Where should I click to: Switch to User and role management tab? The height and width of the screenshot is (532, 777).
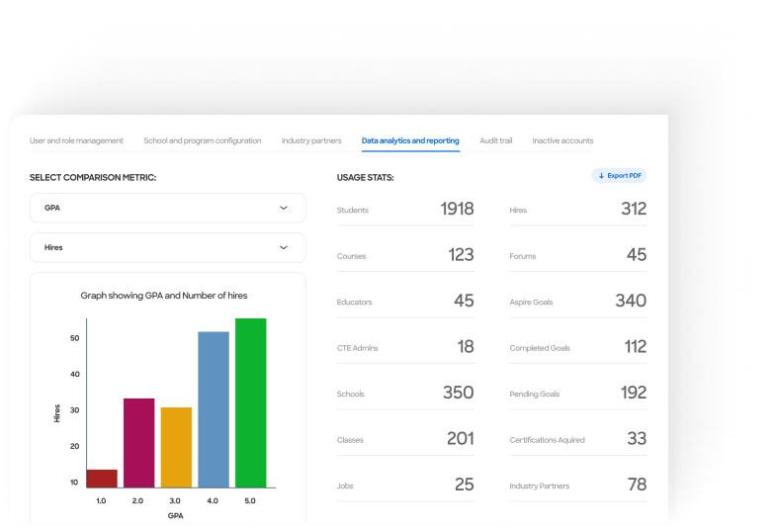tap(76, 141)
